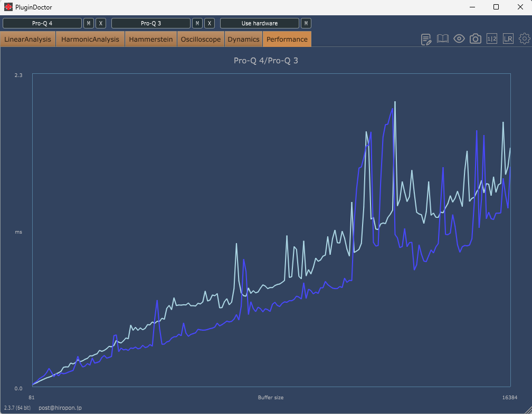This screenshot has width=532, height=414.
Task: Switch to the LinearAnalysis tab
Action: coord(28,40)
